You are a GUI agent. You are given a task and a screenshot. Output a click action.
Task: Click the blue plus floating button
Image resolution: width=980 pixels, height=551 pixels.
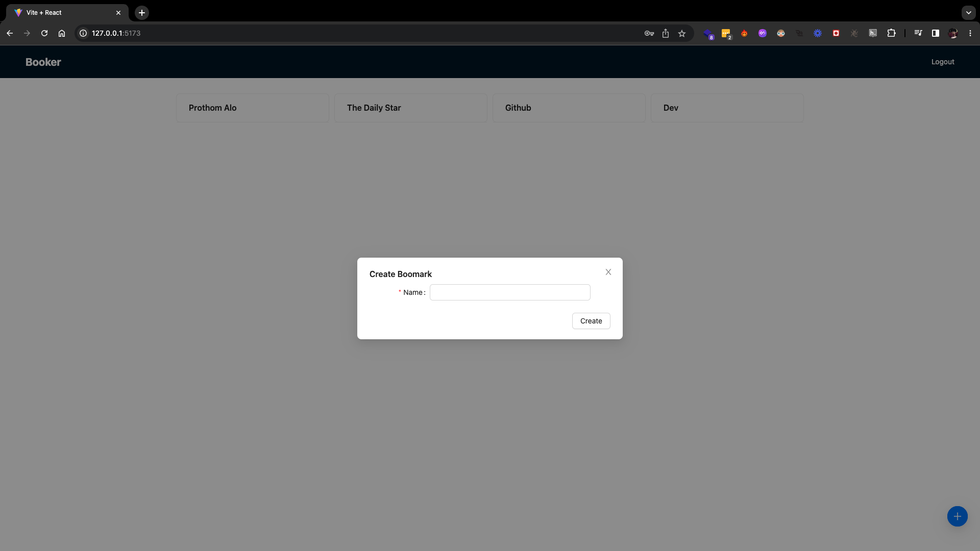pyautogui.click(x=957, y=516)
